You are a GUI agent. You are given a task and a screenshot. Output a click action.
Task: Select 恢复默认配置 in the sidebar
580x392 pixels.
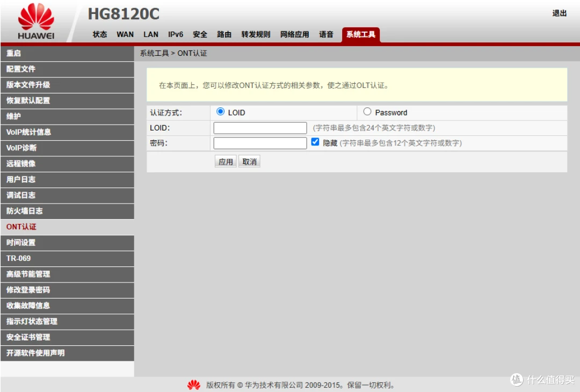click(67, 100)
